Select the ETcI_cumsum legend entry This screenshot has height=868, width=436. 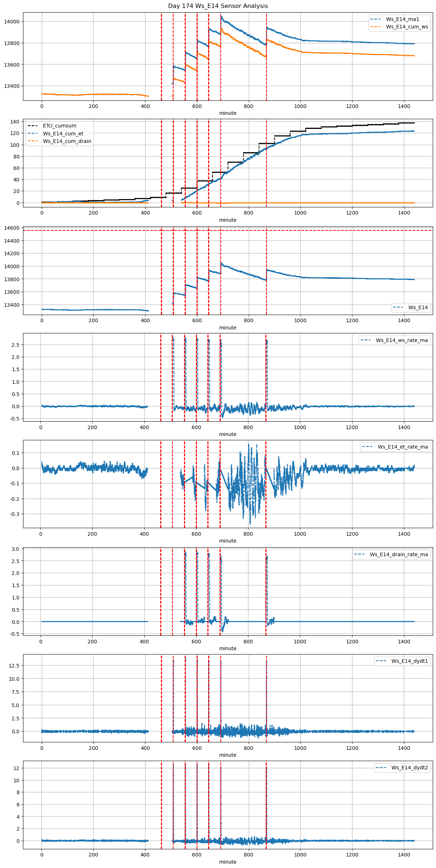click(59, 126)
